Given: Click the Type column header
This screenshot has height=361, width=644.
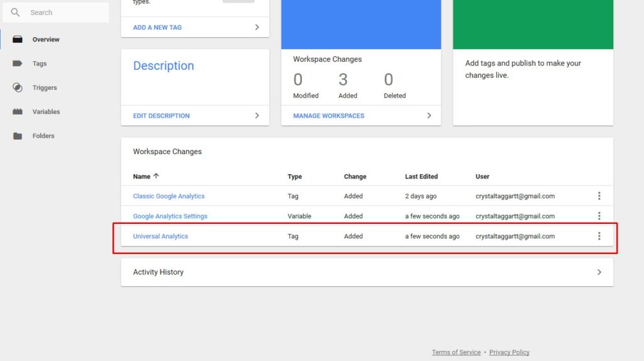Looking at the screenshot, I should (294, 177).
